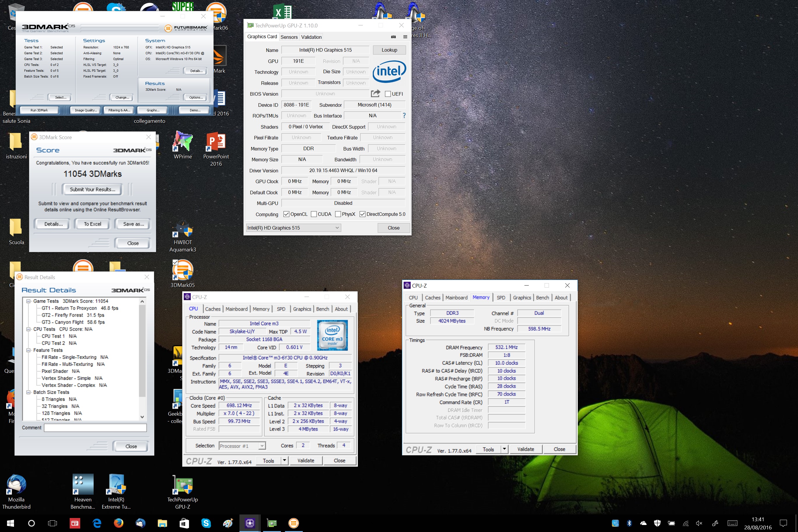
Task: Toggle the OpenCL checkbox
Action: point(286,214)
